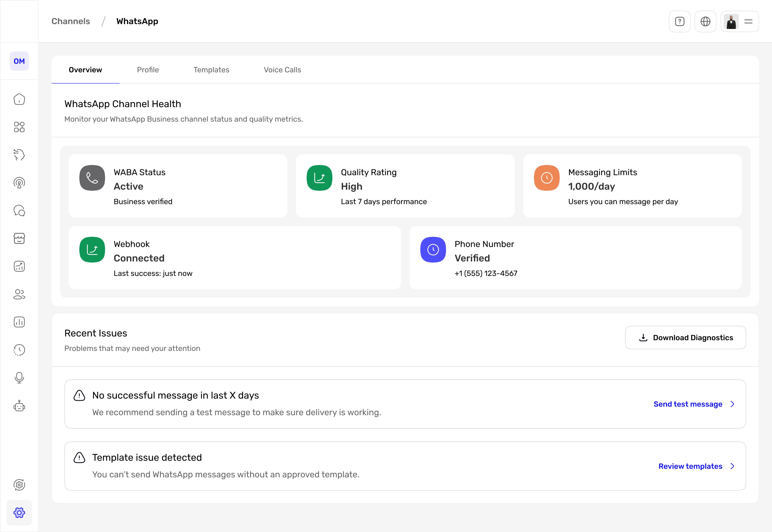Click Send test message link

pyautogui.click(x=688, y=404)
